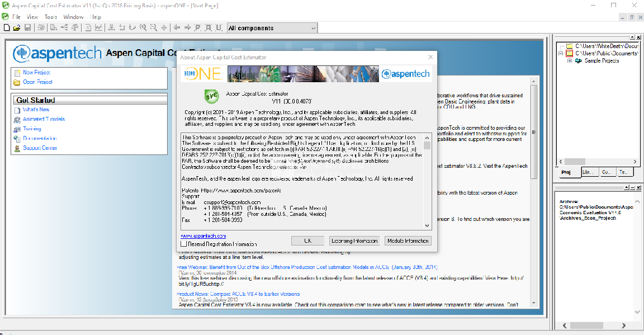Screen dimensions: 644x335
Task: Open the Window menu
Action: (73, 17)
